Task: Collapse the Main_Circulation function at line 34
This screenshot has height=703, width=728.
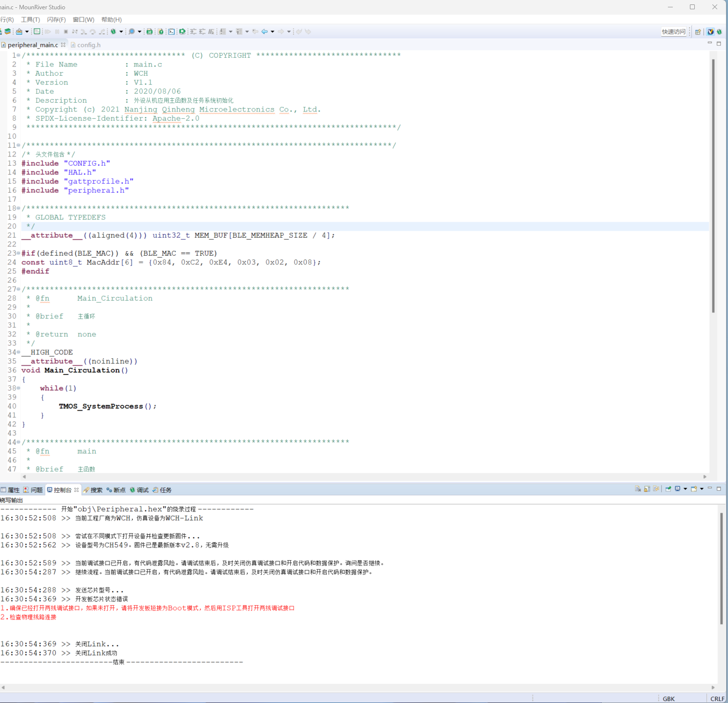Action: click(x=19, y=352)
